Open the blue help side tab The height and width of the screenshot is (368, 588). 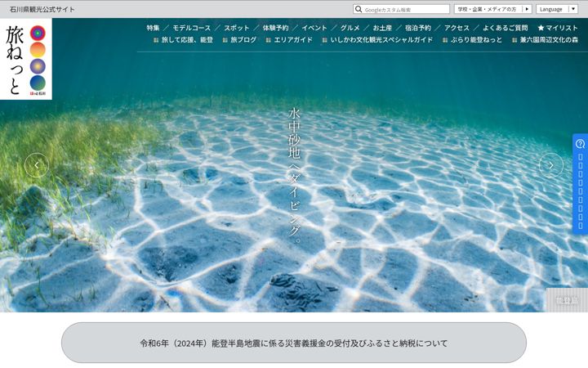(580, 184)
